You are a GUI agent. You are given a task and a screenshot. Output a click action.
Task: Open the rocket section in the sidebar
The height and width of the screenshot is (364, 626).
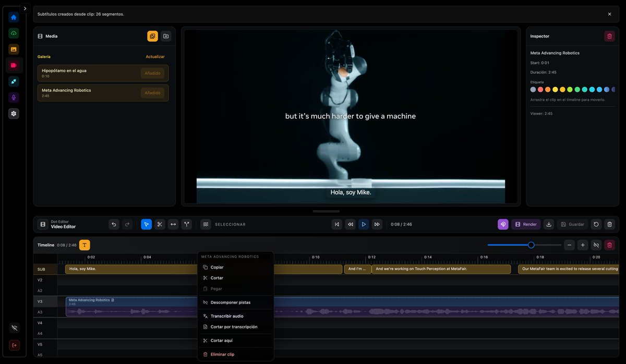14,81
